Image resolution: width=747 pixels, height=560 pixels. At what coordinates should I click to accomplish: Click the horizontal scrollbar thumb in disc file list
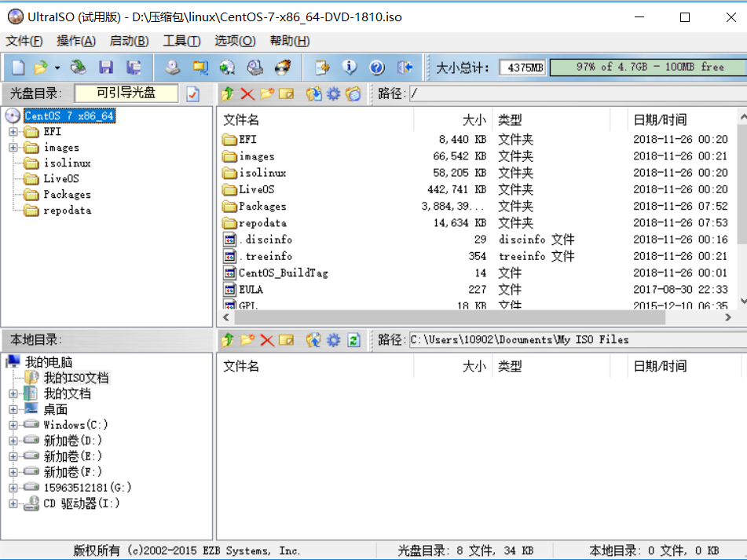coord(449,317)
